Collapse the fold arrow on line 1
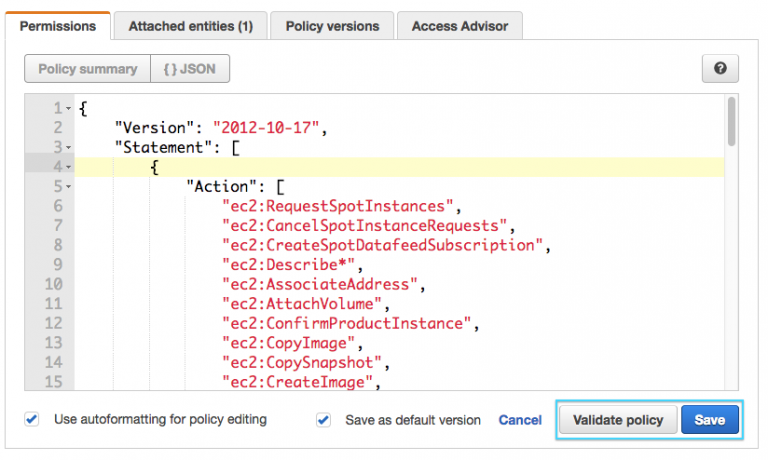768x460 pixels. click(68, 109)
